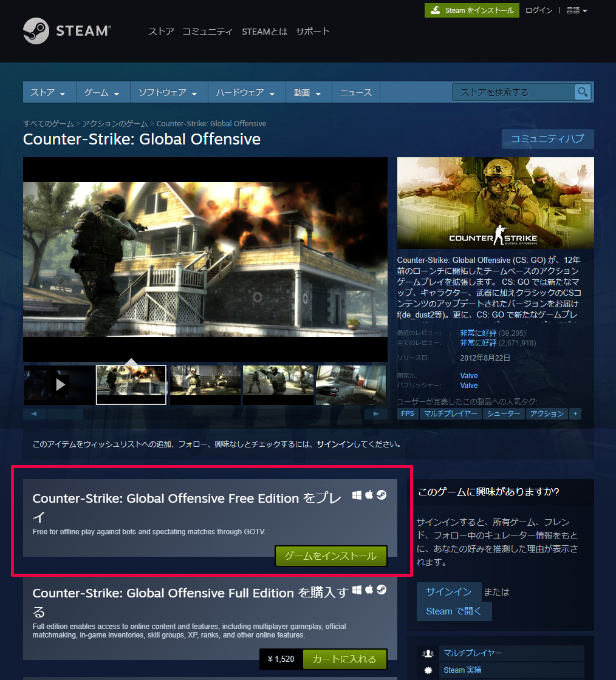Play the video thumbnail in the media strip
This screenshot has height=680, width=616.
pyautogui.click(x=60, y=385)
